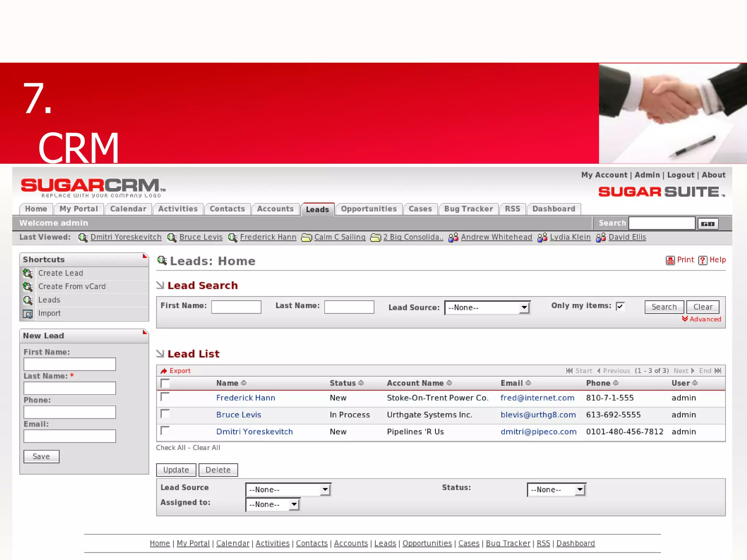Open the Assigned to dropdown

point(272,505)
